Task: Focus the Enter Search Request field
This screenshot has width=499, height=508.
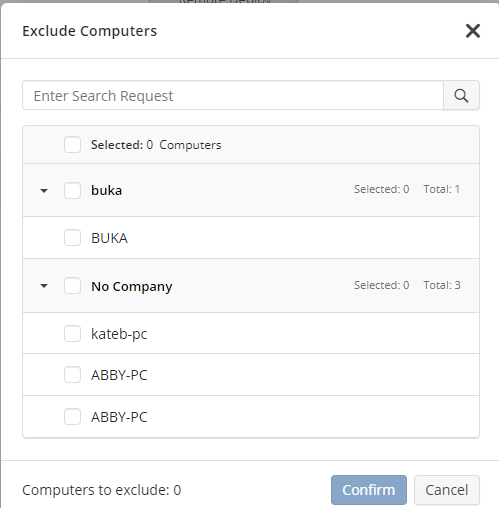Action: [233, 96]
